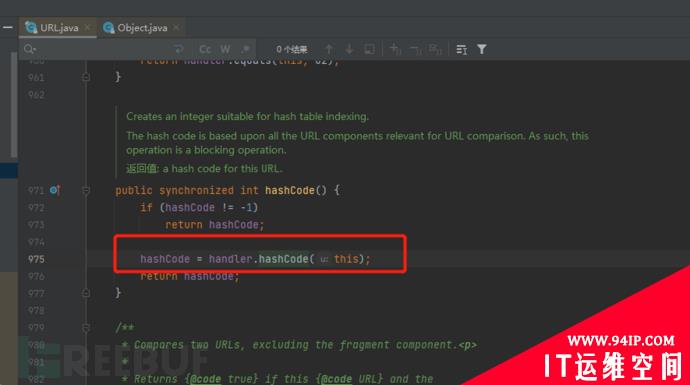
Task: Click '返回值: a hash code' doc line
Action: pyautogui.click(x=204, y=169)
